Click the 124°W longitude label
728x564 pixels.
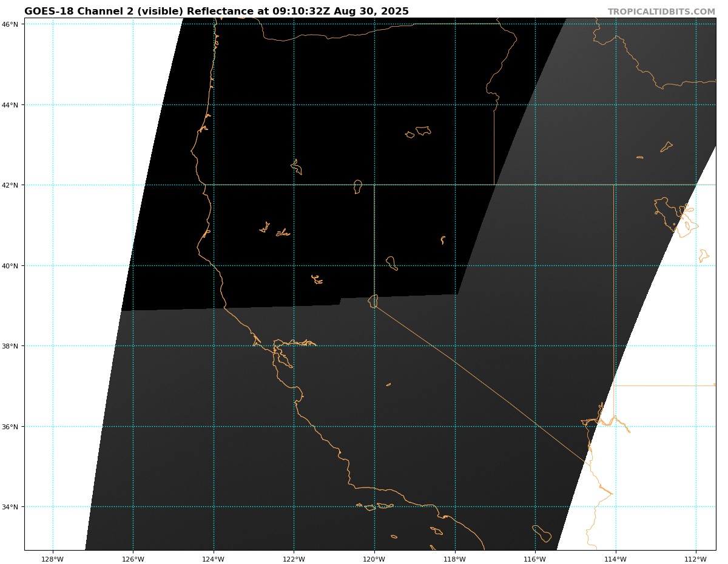[x=214, y=559]
